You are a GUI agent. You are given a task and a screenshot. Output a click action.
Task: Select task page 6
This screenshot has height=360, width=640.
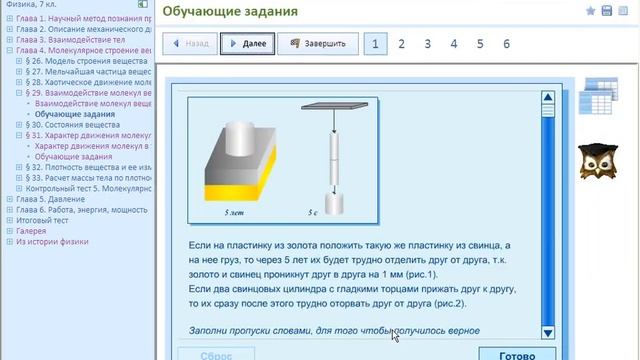click(x=506, y=44)
